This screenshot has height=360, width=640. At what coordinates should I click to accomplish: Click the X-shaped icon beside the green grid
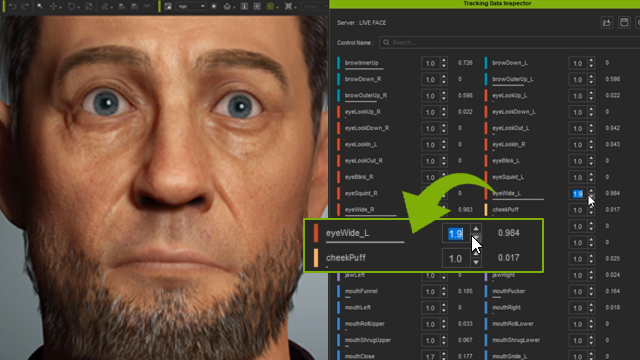pos(289,7)
